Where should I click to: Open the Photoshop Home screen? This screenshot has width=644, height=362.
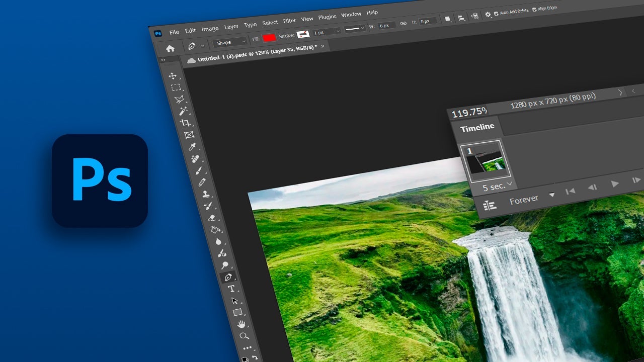(x=171, y=48)
